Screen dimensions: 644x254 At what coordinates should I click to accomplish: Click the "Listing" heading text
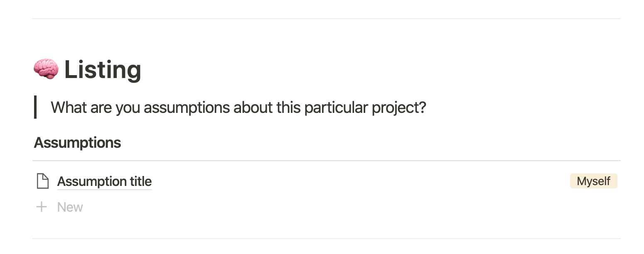[103, 69]
